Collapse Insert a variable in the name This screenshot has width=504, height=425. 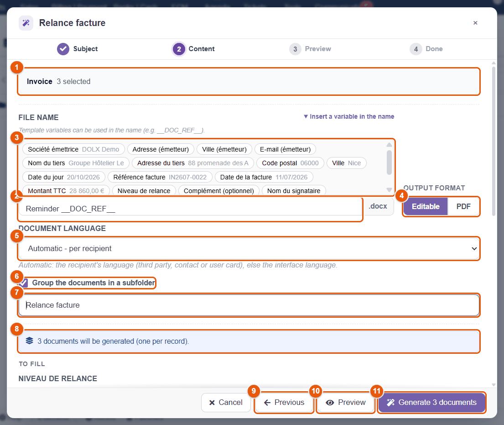349,116
